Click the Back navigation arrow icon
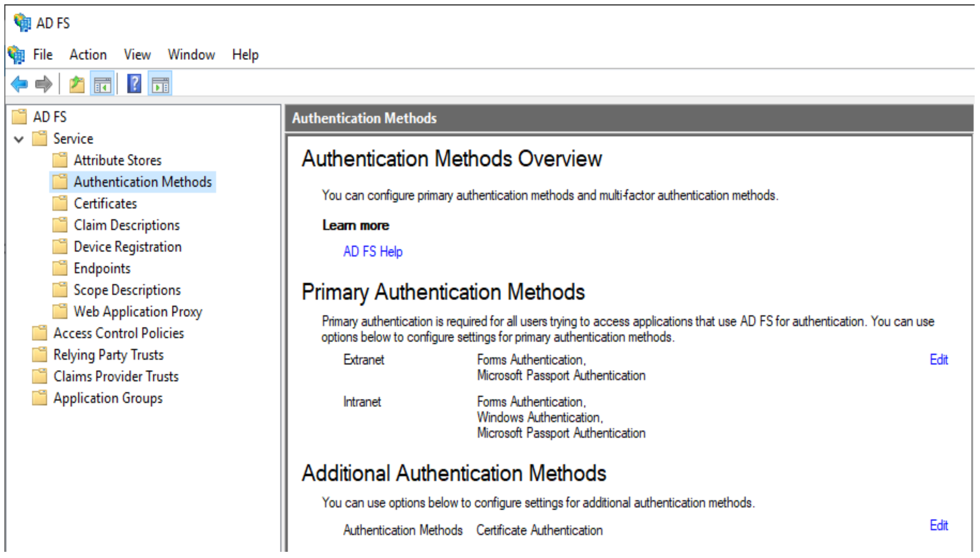This screenshot has height=558, width=980. pyautogui.click(x=19, y=84)
